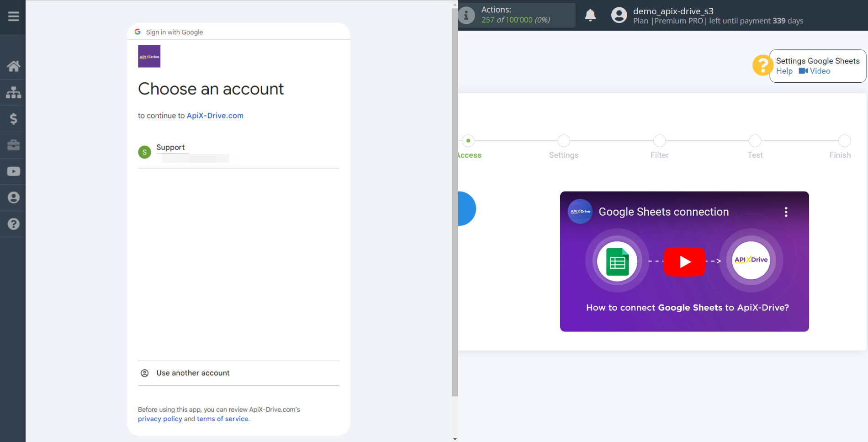868x442 pixels.
Task: Open the terms of service link
Action: (223, 419)
